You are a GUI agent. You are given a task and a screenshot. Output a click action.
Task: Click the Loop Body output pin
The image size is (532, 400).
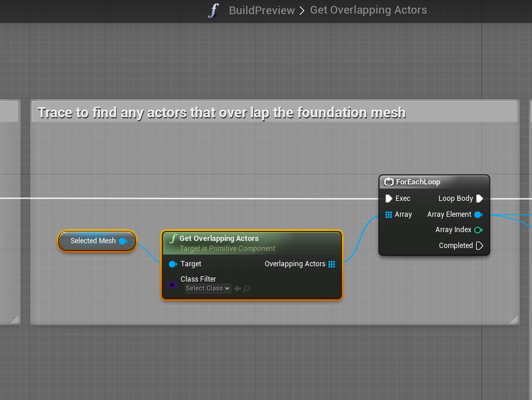click(480, 199)
